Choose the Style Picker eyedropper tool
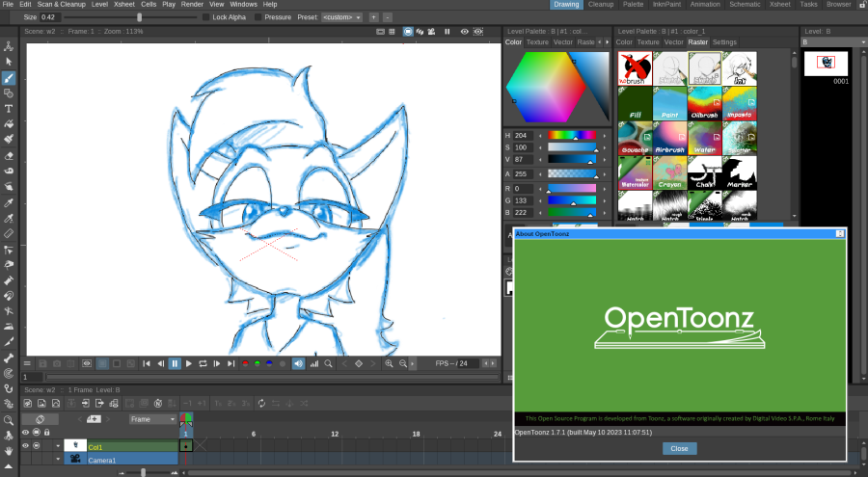This screenshot has width=868, height=477. tap(9, 202)
